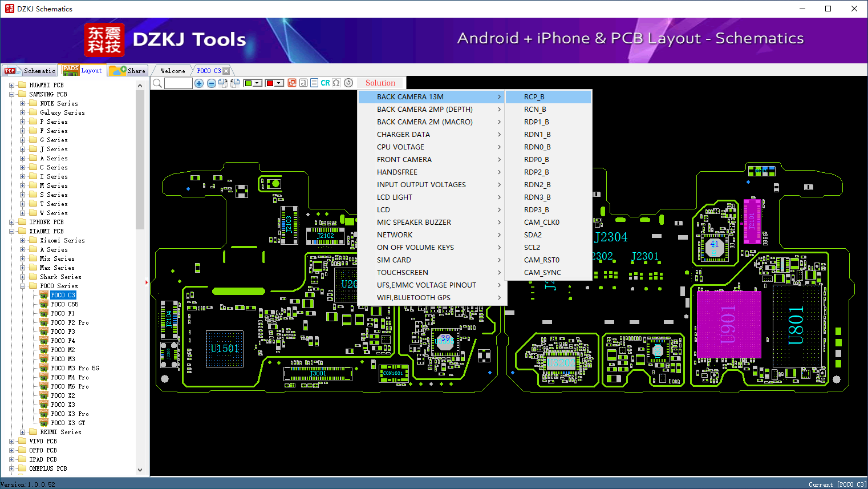Click the red color swatch
This screenshot has width=868, height=489.
click(270, 83)
